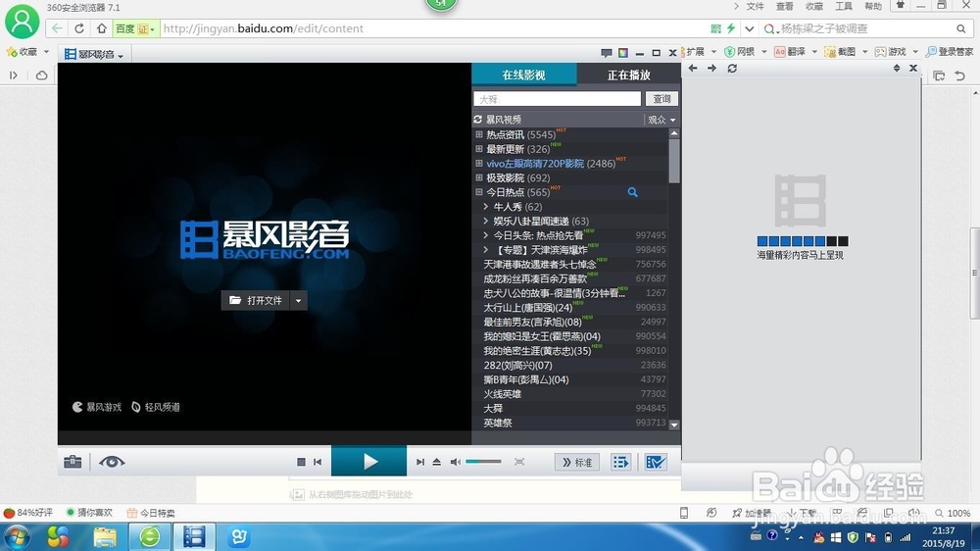Stop playback with the square button

pos(301,462)
